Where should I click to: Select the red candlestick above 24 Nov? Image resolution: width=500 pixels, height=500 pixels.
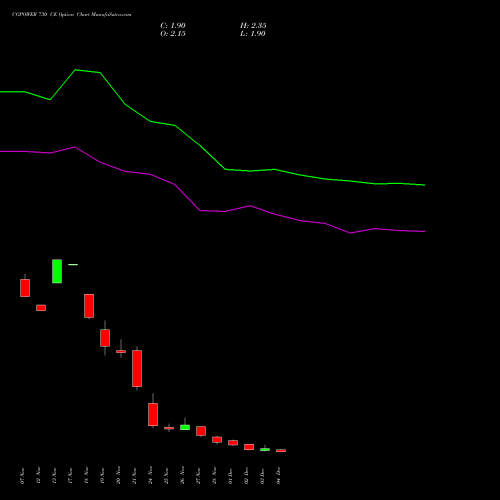point(153,414)
